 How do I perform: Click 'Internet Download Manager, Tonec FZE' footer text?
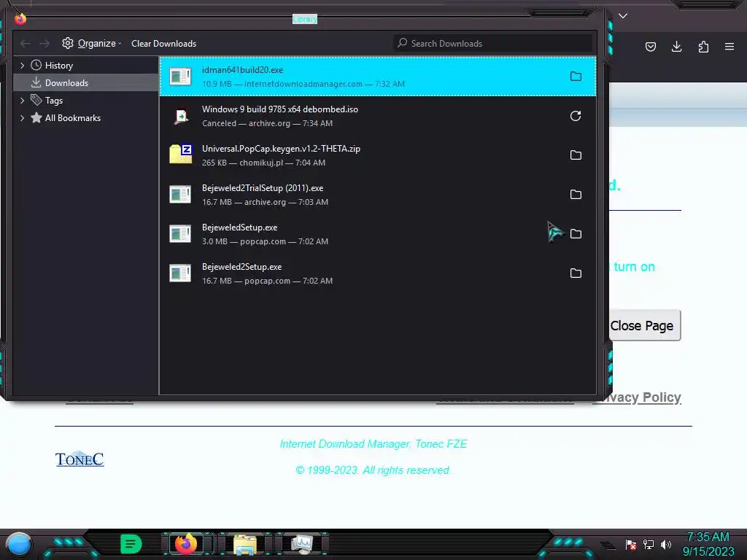[373, 444]
